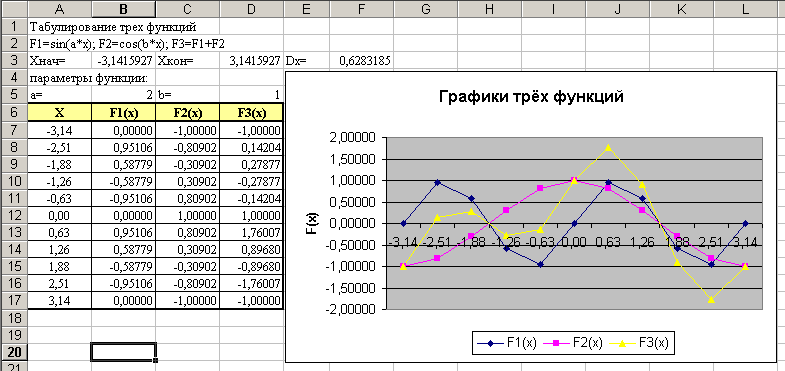Select the F3 cell with 0,27877
Screen dimensions: 785x371
click(252, 164)
